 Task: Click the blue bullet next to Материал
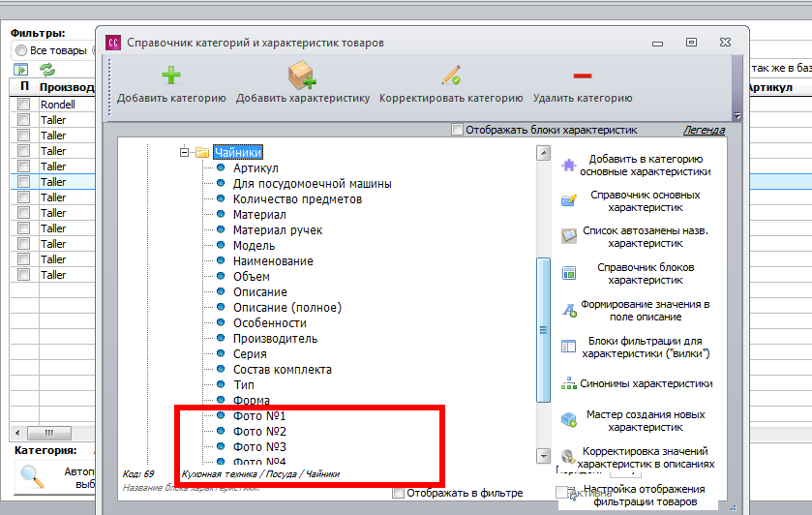221,214
